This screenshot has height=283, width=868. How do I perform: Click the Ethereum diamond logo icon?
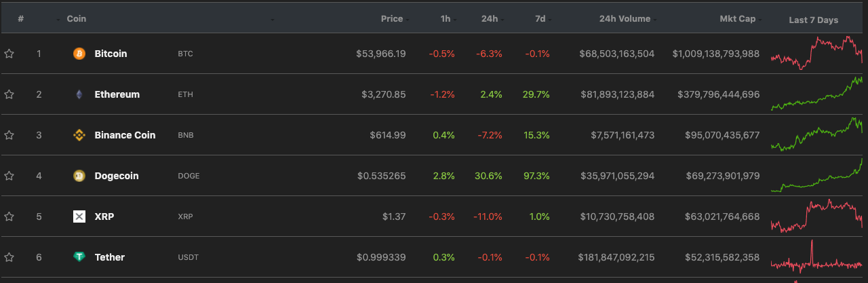79,94
